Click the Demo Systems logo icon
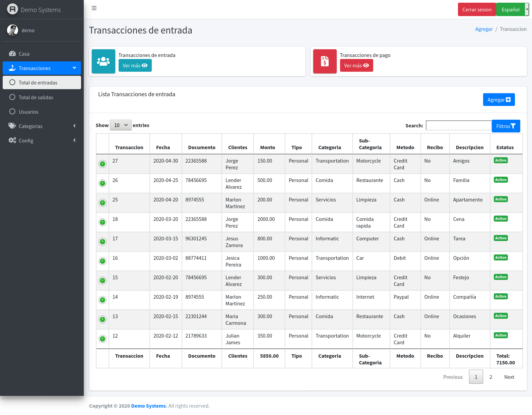Viewport: 532px width, 415px height. click(x=12, y=9)
